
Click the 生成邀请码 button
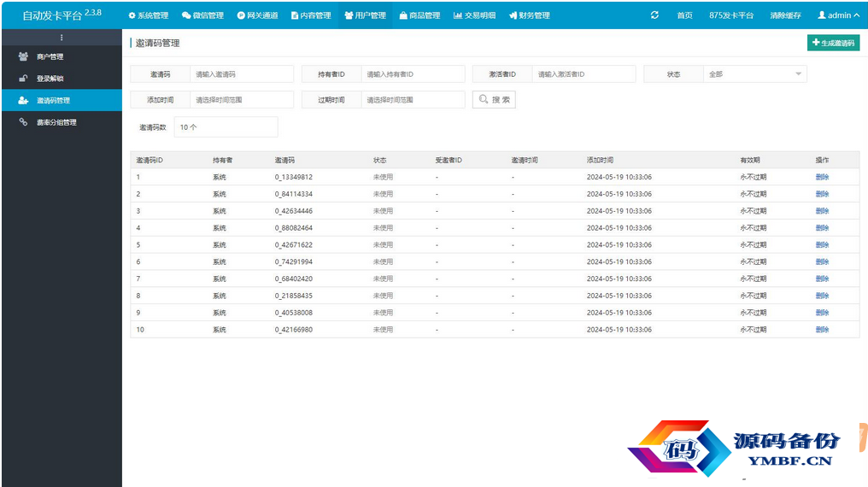[x=833, y=43]
